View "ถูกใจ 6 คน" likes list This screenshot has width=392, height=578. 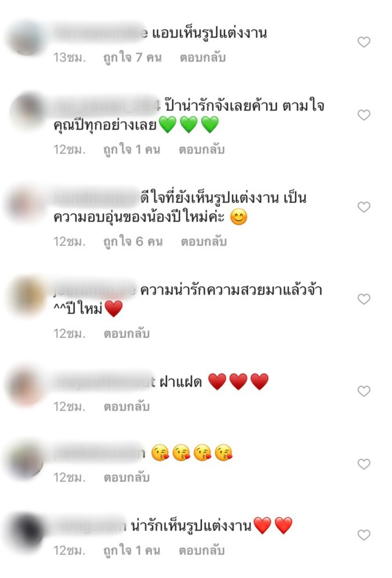[x=133, y=241]
